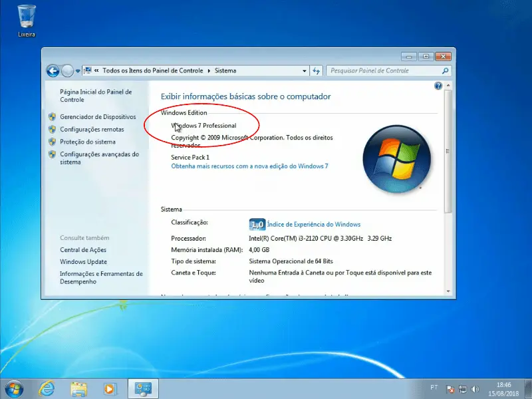
Task: Open Central de Ações
Action: 83,250
